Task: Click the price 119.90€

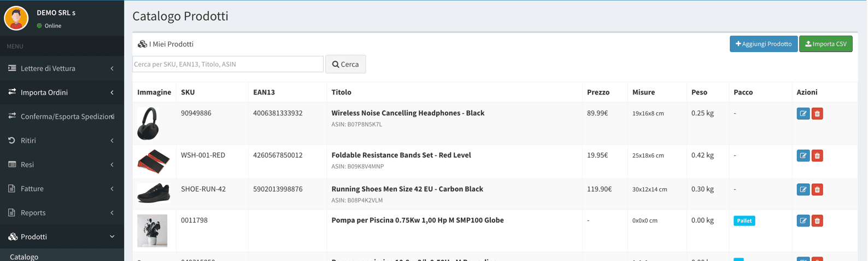Action: [x=599, y=189]
